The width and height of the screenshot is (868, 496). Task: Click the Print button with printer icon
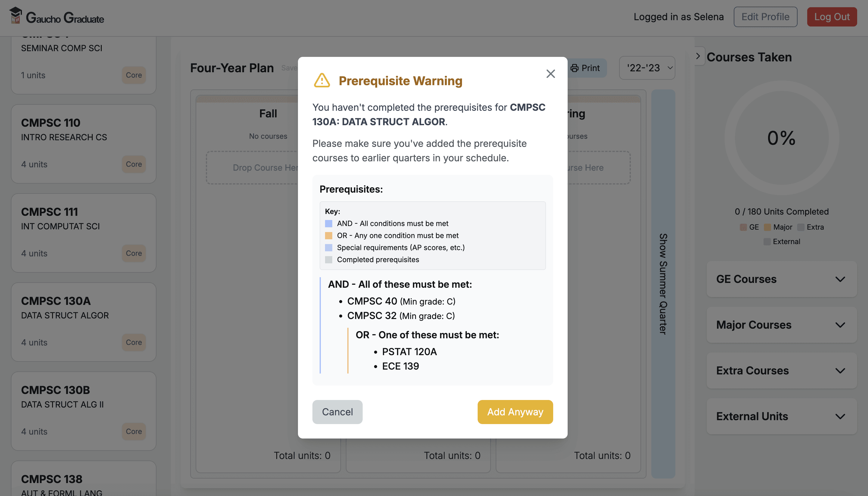tap(586, 68)
